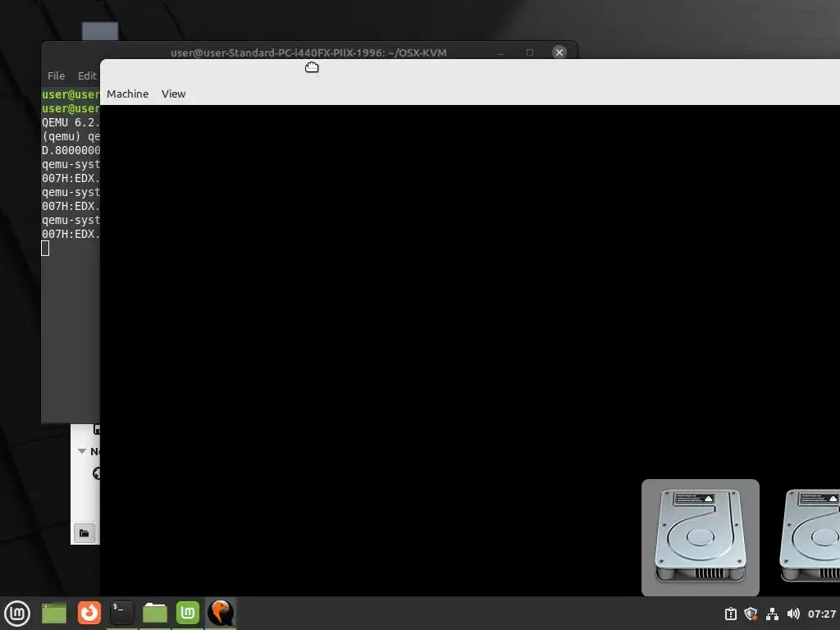Open the View menu in QEMU
Viewport: 840px width, 630px height.
pyautogui.click(x=173, y=94)
